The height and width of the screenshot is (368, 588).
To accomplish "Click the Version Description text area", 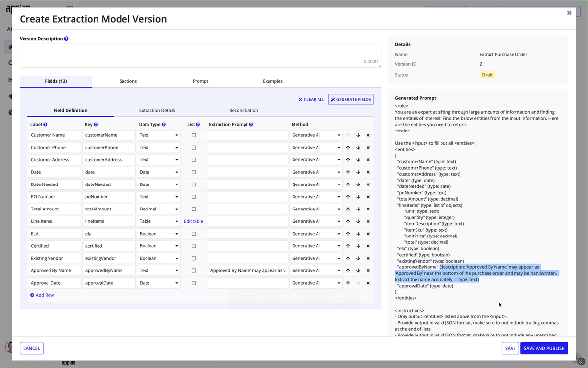I will tap(200, 55).
